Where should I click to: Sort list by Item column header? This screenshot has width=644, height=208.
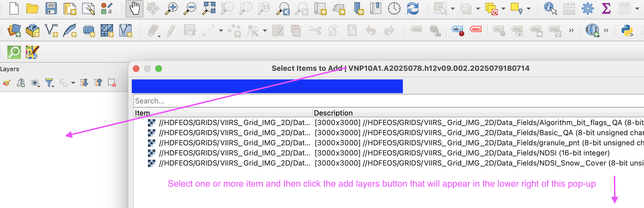(x=223, y=113)
